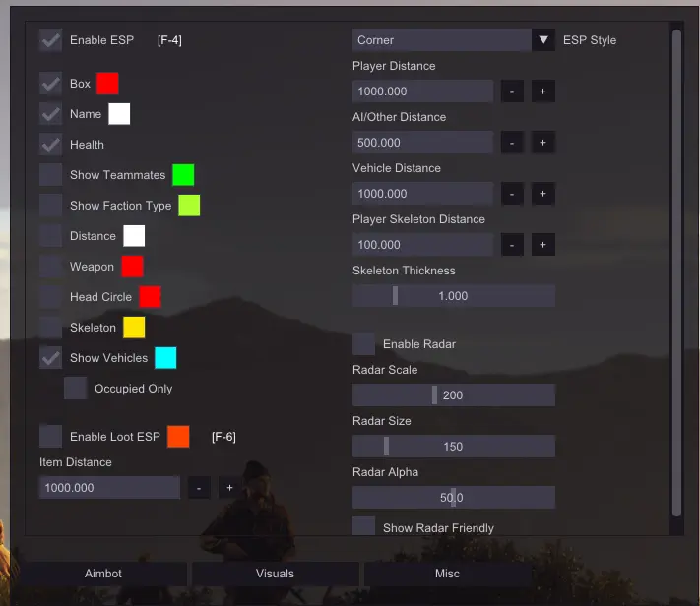Viewport: 700px width, 606px height.
Task: Enable the Distance checkbox
Action: 50,236
